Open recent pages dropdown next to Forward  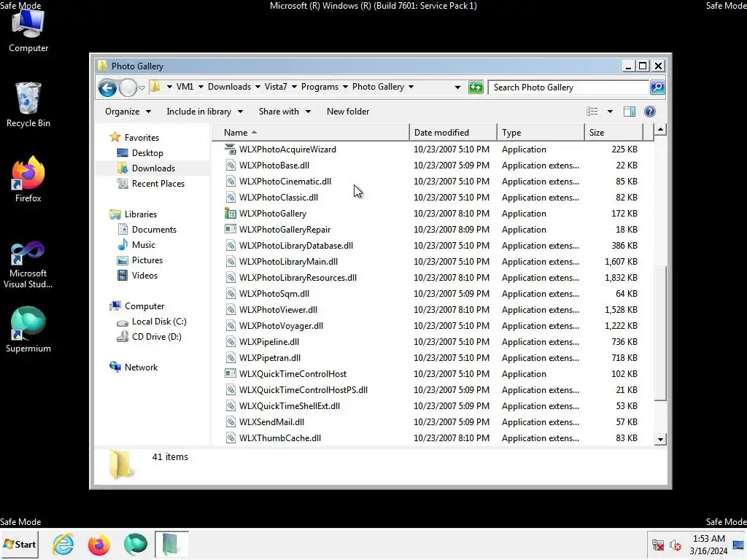(x=142, y=88)
